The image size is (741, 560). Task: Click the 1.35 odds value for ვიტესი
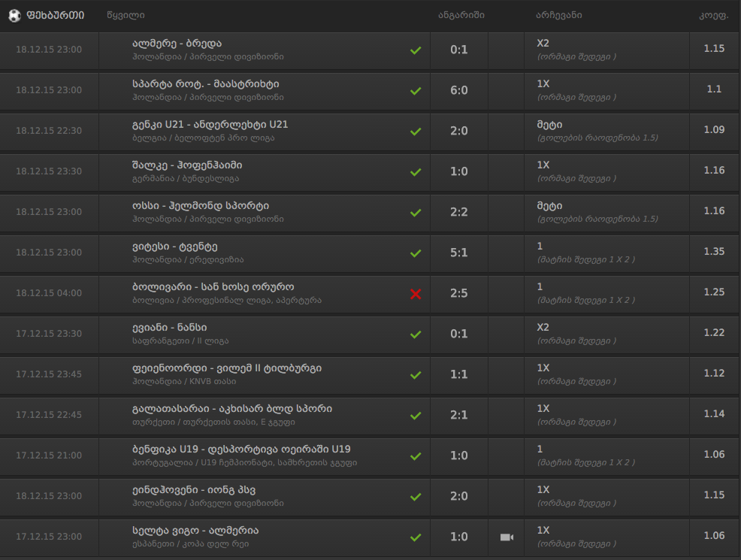click(714, 251)
